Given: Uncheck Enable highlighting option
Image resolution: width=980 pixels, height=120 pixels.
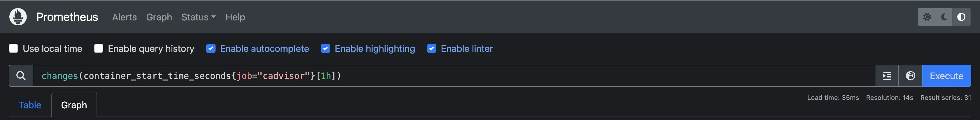Looking at the screenshot, I should [325, 49].
